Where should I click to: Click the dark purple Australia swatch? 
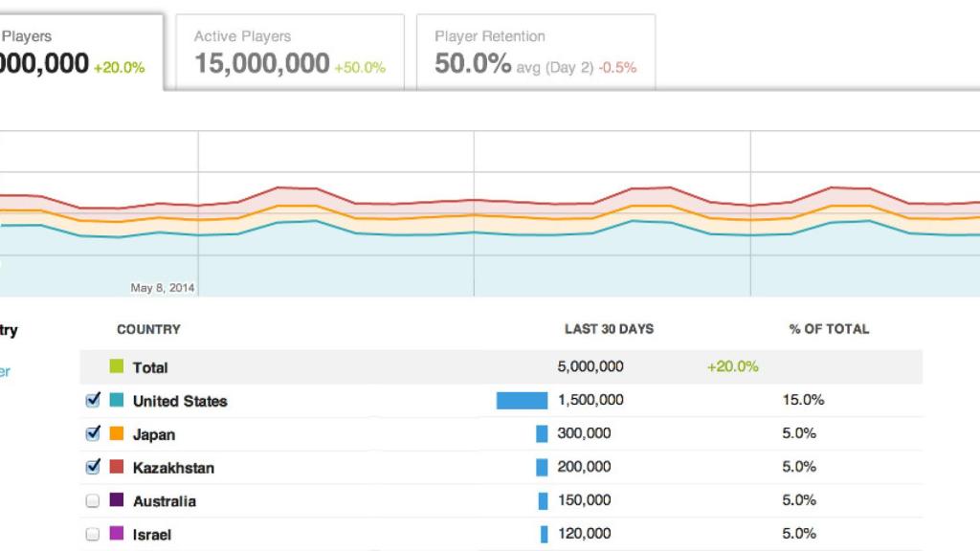(117, 500)
